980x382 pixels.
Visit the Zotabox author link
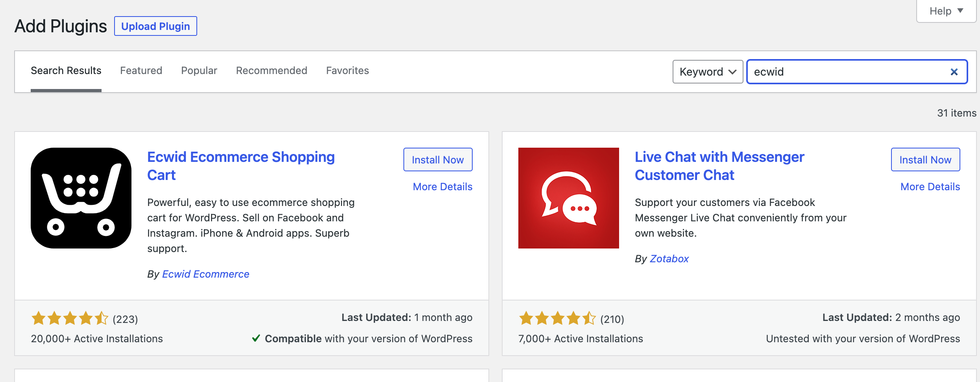pyautogui.click(x=669, y=259)
